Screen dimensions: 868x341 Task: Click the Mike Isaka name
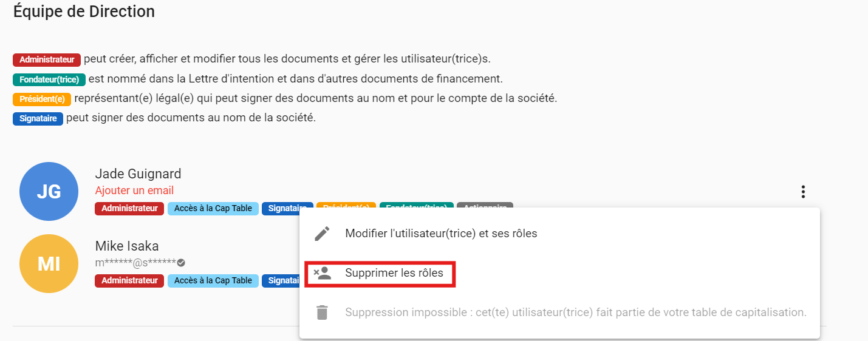[x=127, y=246]
